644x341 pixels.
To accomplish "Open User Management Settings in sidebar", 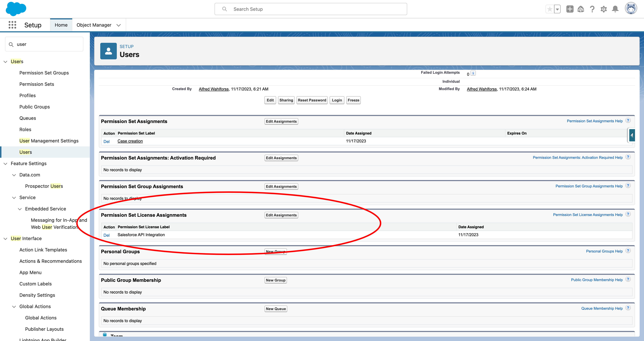I will (49, 141).
